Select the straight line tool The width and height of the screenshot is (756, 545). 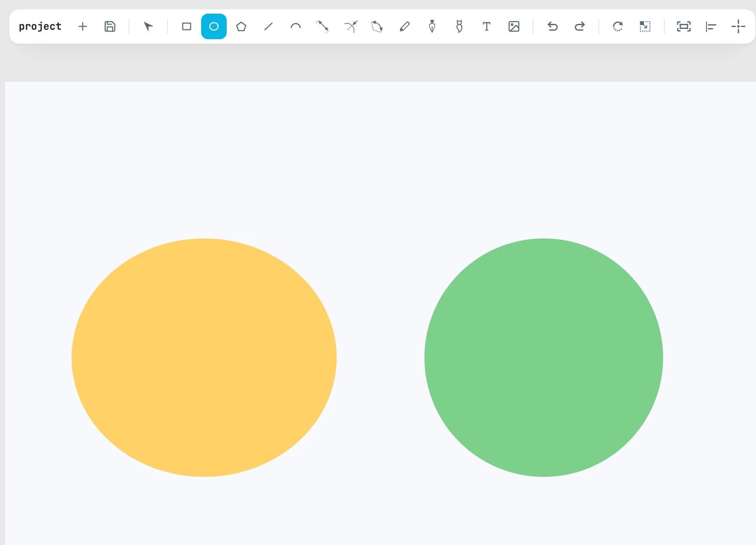[268, 26]
